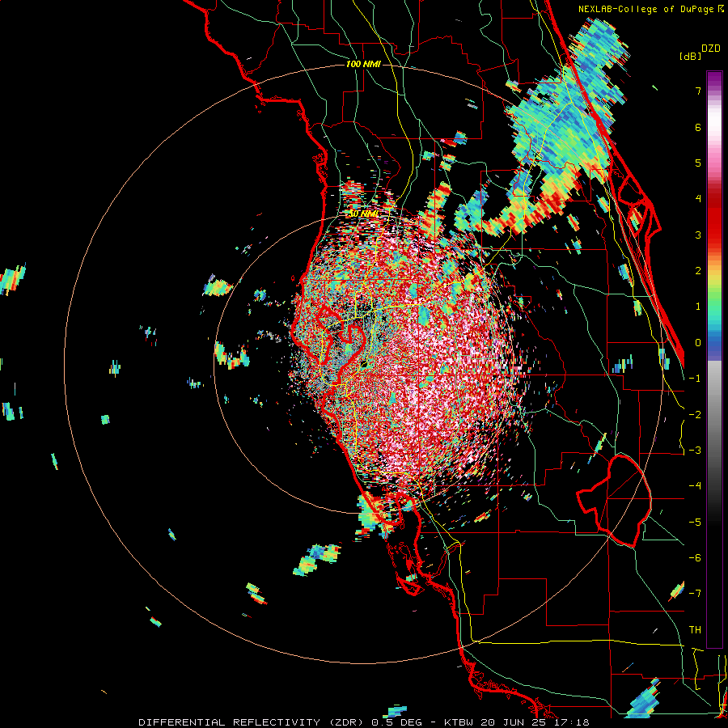Click the 5 dB scale label
This screenshot has width=728, height=728.
(x=698, y=163)
